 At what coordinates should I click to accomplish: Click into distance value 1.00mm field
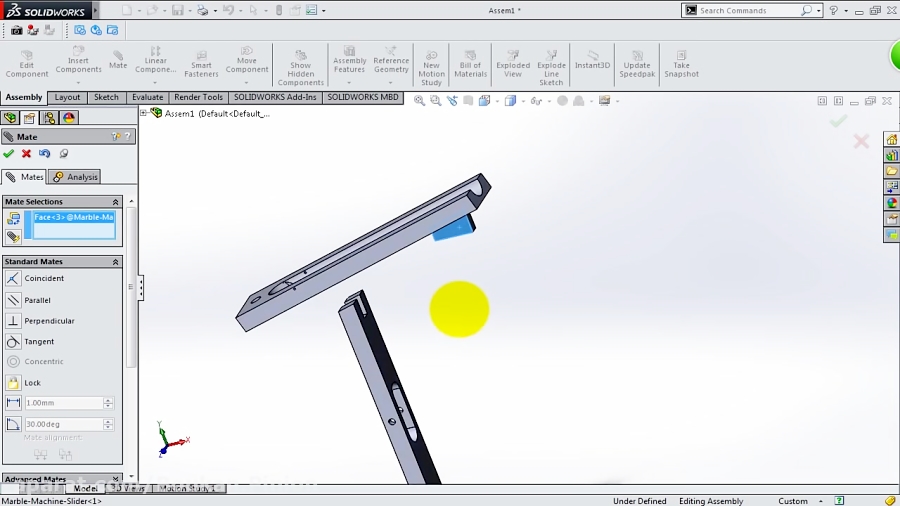pyautogui.click(x=64, y=403)
